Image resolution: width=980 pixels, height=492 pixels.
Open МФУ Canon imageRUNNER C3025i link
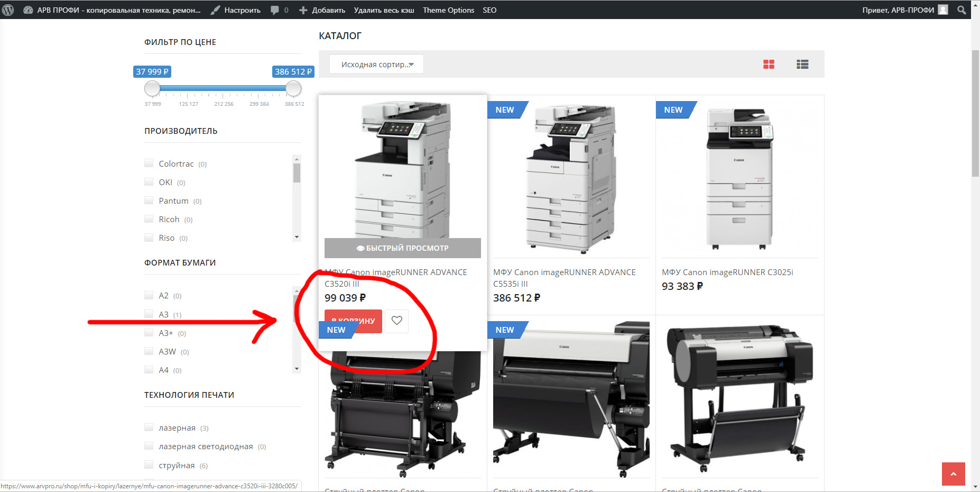click(727, 272)
